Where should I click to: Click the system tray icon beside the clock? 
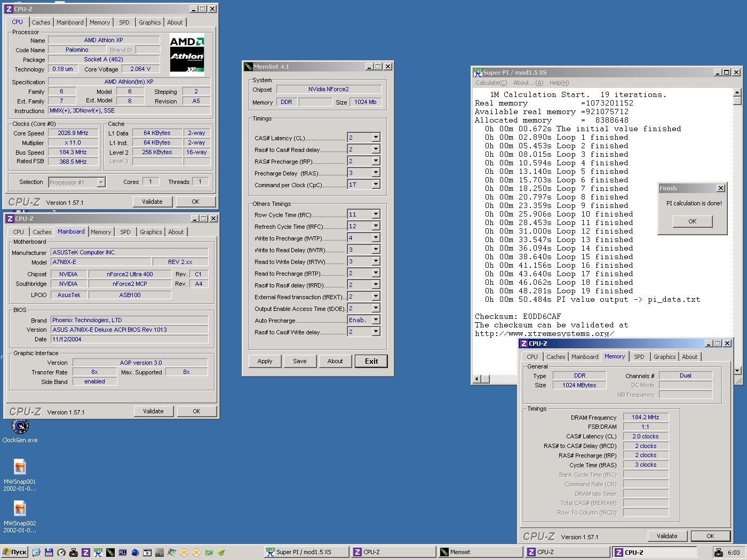[x=719, y=553]
